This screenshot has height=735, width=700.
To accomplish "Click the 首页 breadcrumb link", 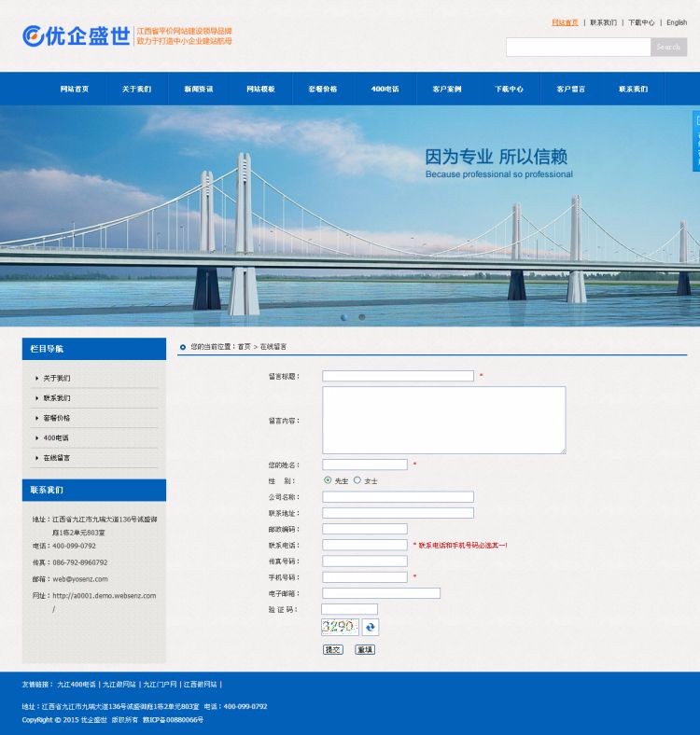I will pos(244,347).
